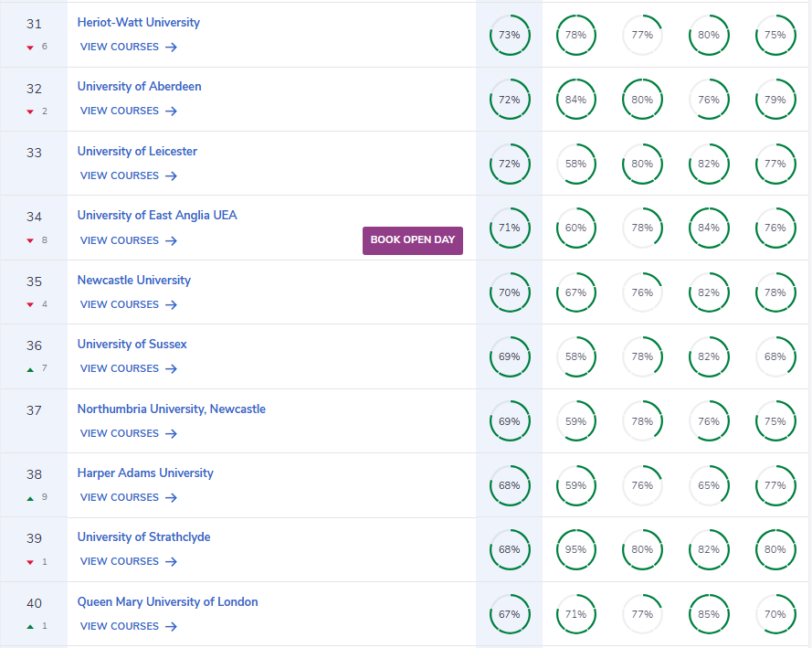
Task: Open the Harper Adams University link
Action: (145, 473)
